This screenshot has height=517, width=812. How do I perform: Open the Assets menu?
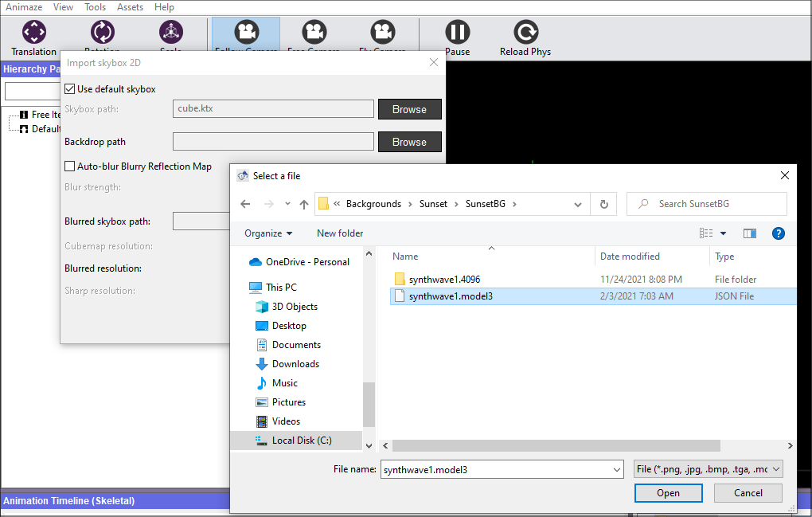[130, 7]
